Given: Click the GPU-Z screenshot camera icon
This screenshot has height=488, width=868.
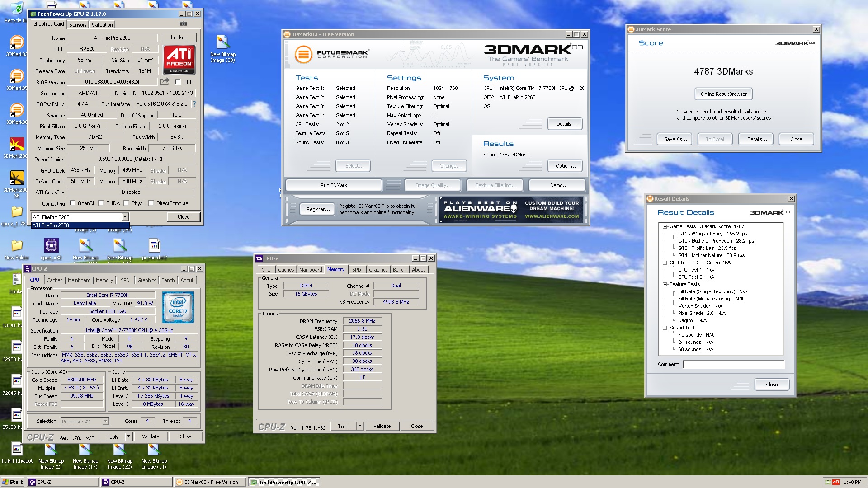Looking at the screenshot, I should (184, 24).
